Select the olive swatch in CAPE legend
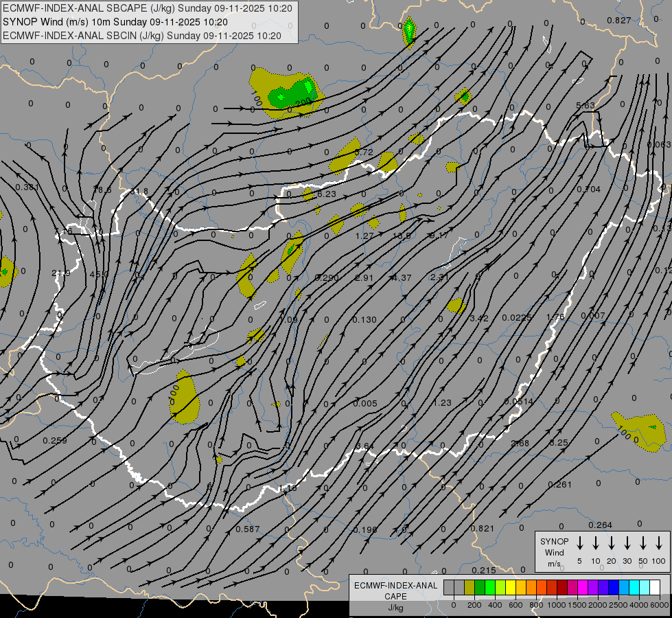Image resolution: width=672 pixels, height=618 pixels. 470,587
